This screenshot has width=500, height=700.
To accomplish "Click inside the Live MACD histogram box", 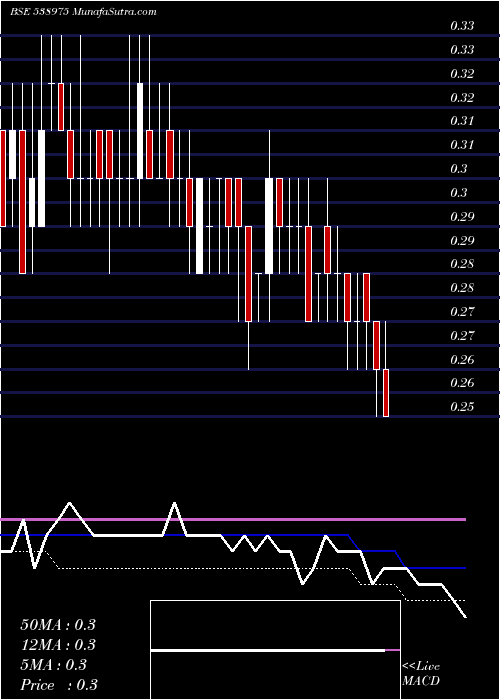I will point(275,650).
